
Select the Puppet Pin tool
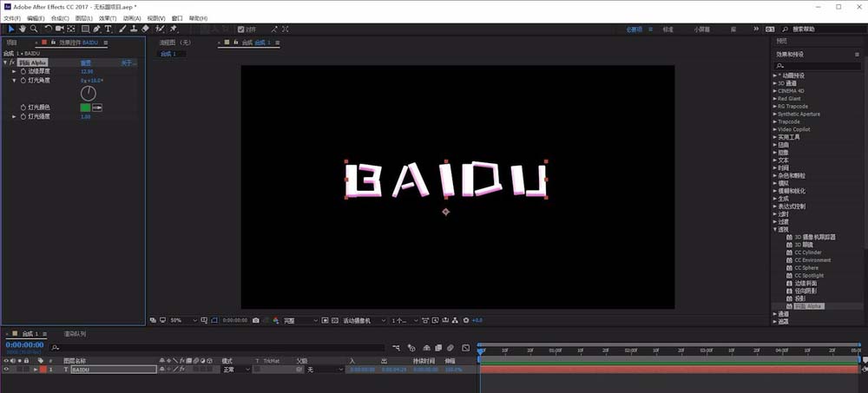click(x=174, y=29)
